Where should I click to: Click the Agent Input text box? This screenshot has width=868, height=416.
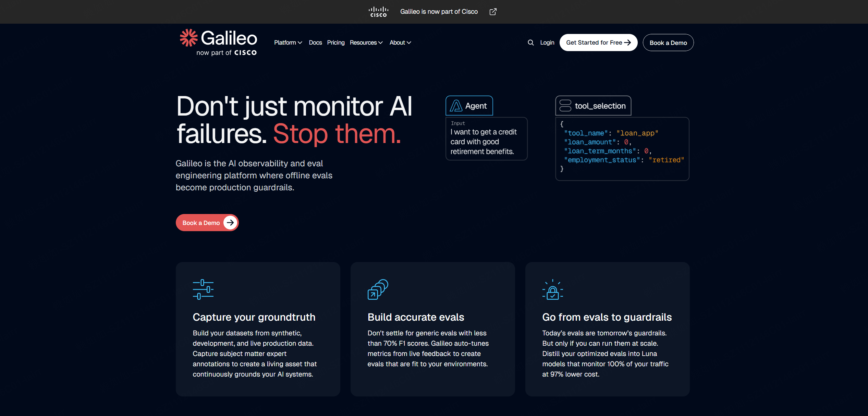[486, 139]
